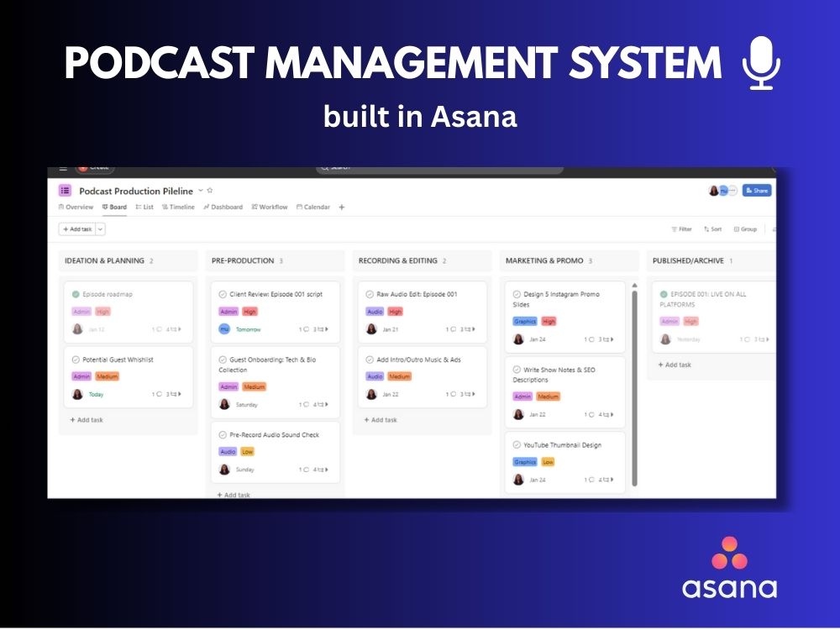Image resolution: width=840 pixels, height=630 pixels.
Task: Open the project title dropdown chevron
Action: 201,190
